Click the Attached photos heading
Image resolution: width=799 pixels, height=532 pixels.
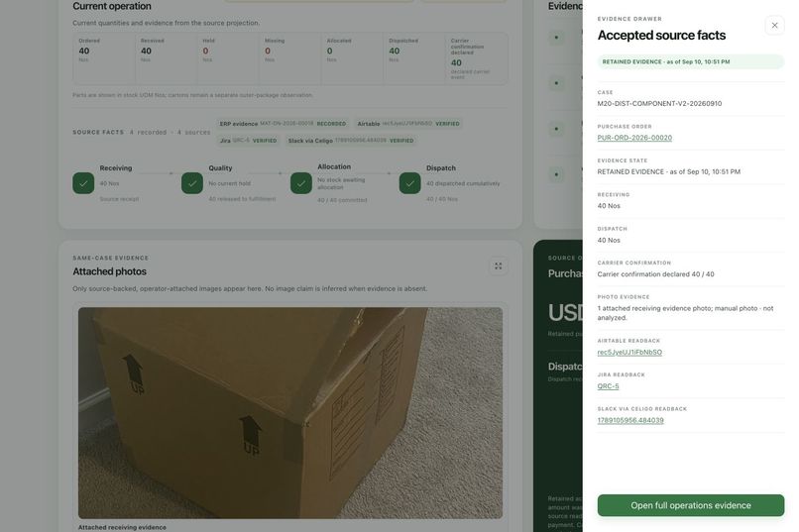coord(110,271)
